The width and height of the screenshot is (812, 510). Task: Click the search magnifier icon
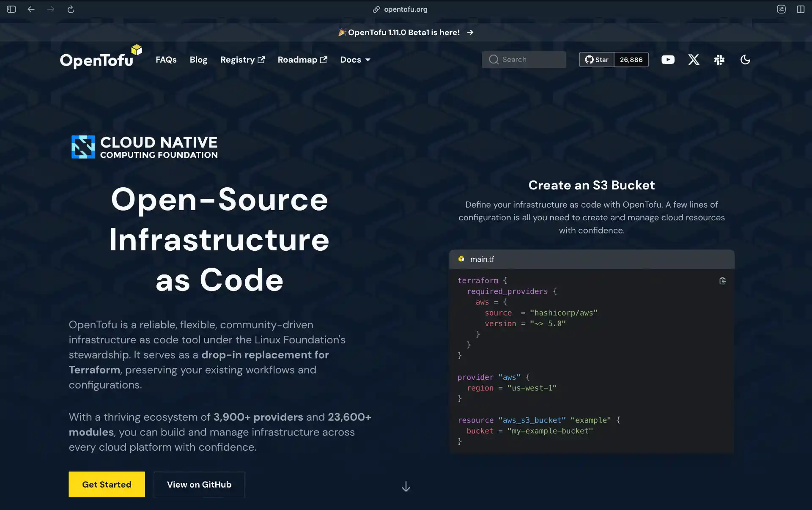(x=493, y=60)
